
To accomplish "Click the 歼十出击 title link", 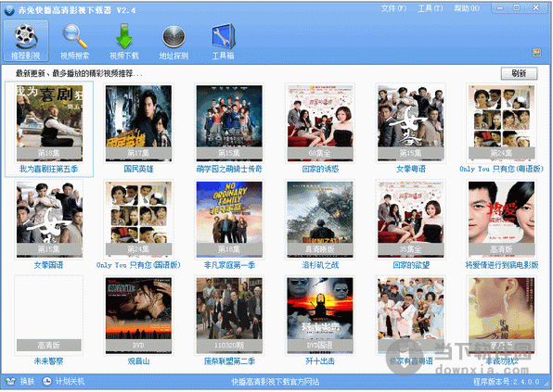I will pyautogui.click(x=320, y=361).
